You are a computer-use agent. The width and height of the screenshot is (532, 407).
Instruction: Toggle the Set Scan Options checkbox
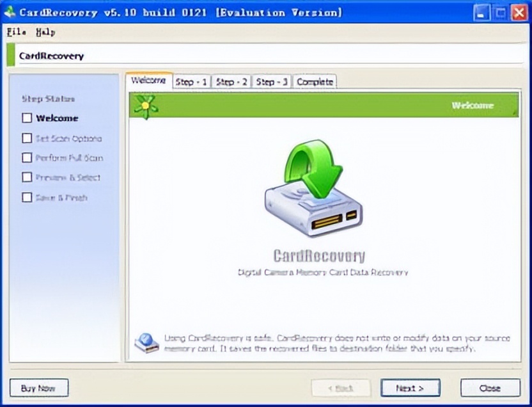[27, 138]
